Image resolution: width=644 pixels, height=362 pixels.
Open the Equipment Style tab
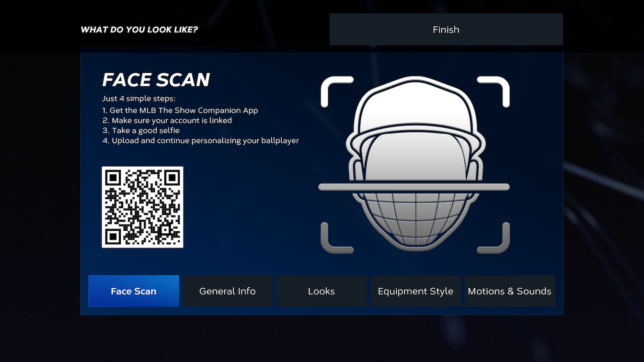tap(415, 291)
